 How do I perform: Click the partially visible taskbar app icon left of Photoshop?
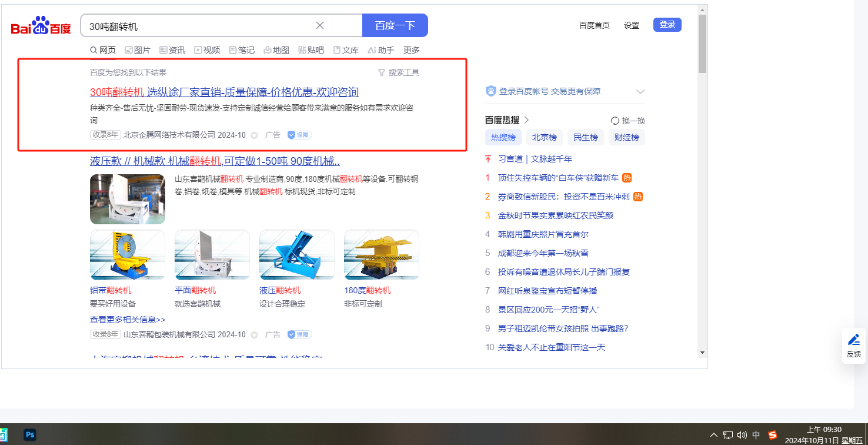[4, 435]
